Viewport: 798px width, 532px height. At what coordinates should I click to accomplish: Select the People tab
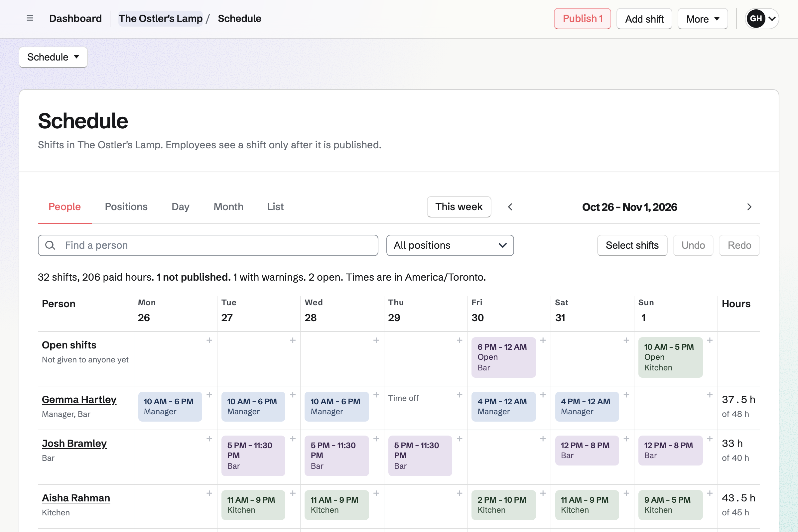pos(65,206)
